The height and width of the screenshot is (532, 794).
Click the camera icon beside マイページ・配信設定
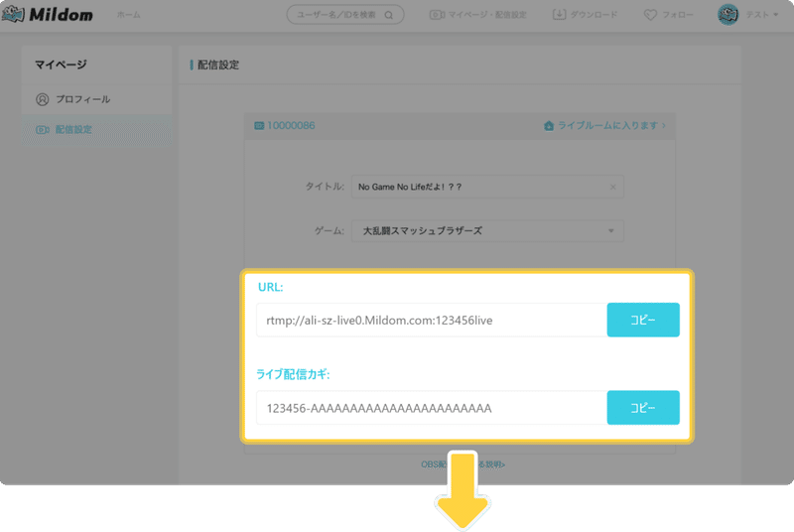tap(437, 15)
